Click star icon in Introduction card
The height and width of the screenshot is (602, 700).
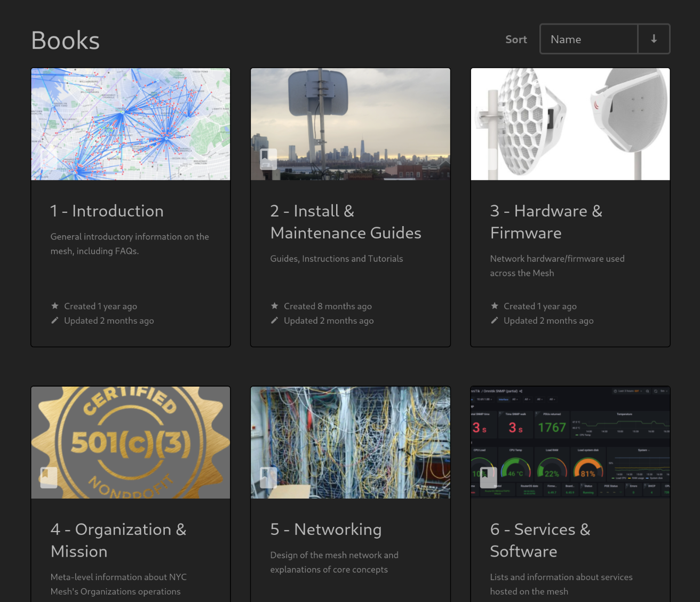[54, 306]
